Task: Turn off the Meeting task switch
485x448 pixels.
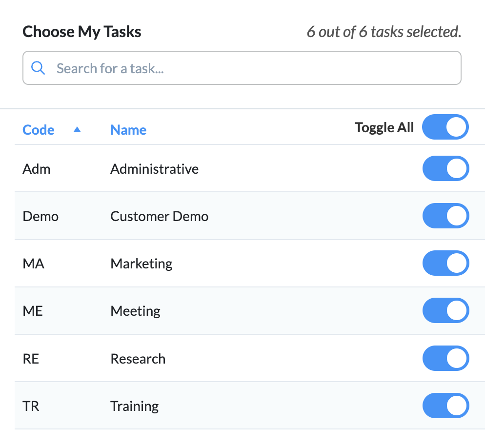Action: pyautogui.click(x=445, y=311)
